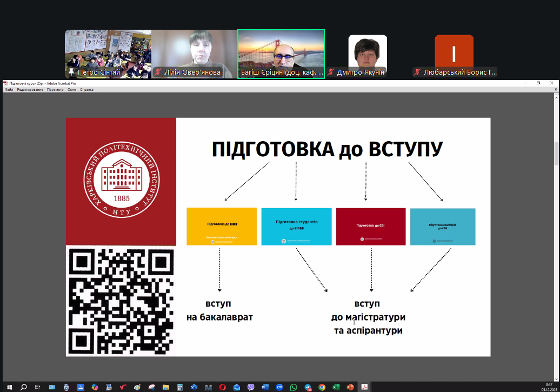Select Лілія Овер'янова's video thumbnail
The image size is (560, 392).
point(194,54)
